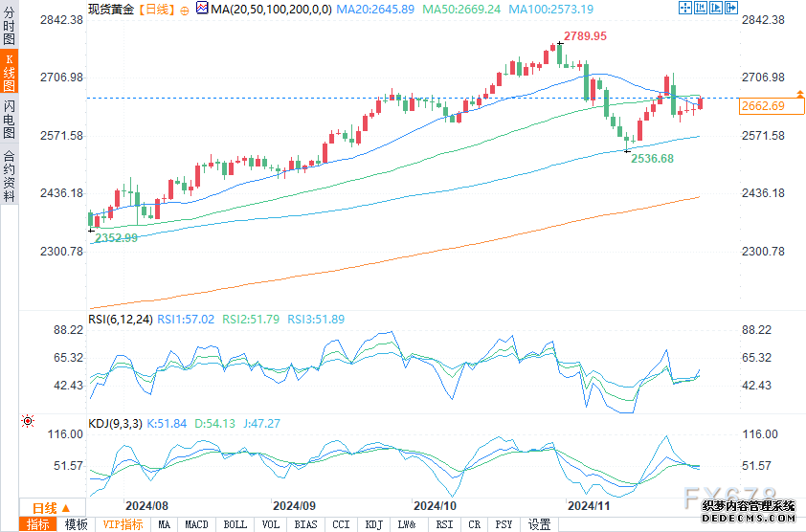The width and height of the screenshot is (806, 532).
Task: Choose the CR indicator button
Action: [474, 524]
